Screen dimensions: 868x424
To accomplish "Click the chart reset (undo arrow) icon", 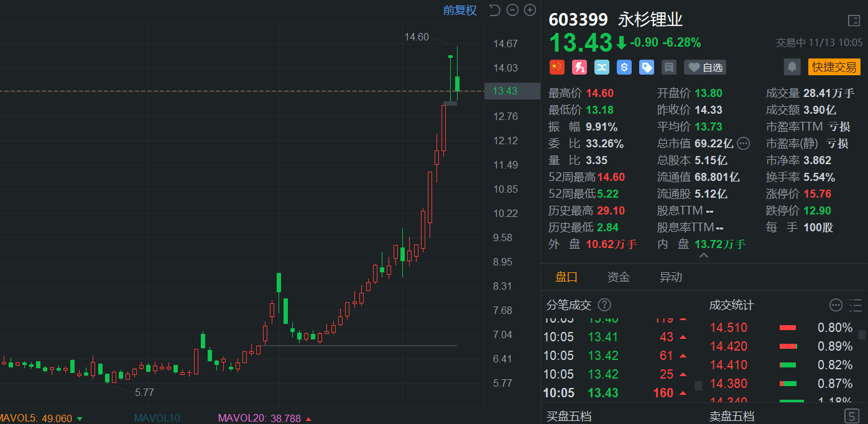I will tap(495, 10).
